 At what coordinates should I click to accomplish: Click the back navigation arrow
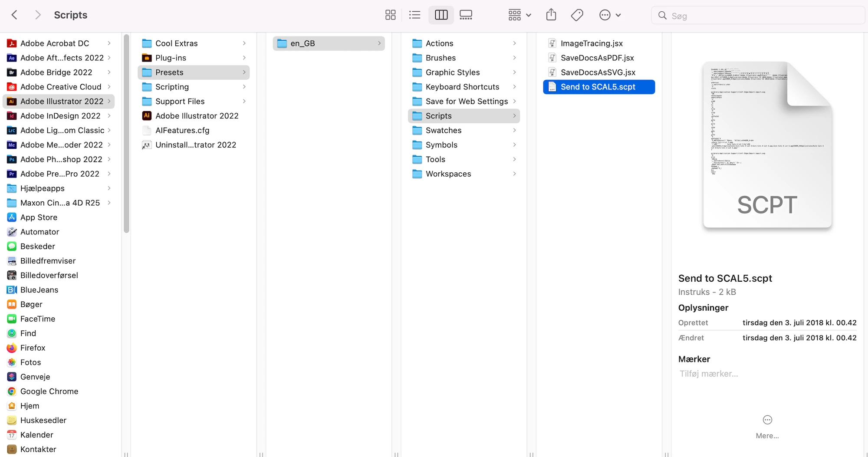tap(14, 15)
